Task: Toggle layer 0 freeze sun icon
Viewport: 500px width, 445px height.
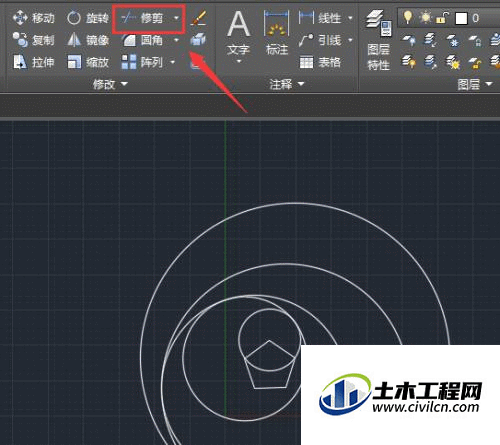Action: pyautogui.click(x=426, y=17)
